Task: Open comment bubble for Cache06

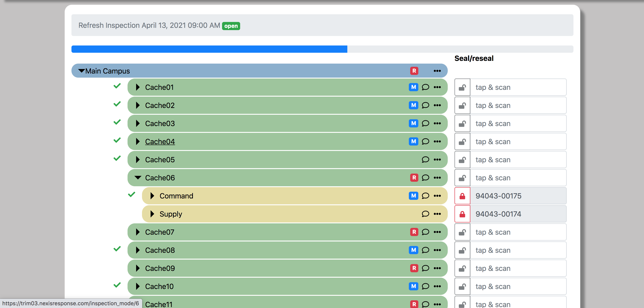Action: tap(425, 178)
